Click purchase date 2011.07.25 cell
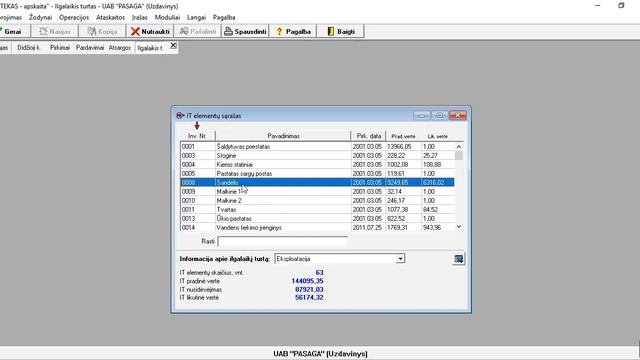This screenshot has height=360, width=640. coord(367,227)
